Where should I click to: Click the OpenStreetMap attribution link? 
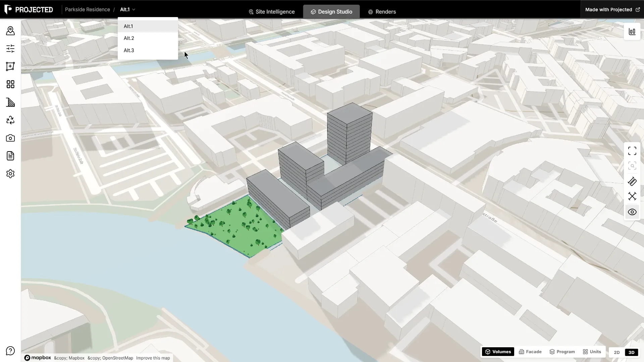tap(110, 358)
